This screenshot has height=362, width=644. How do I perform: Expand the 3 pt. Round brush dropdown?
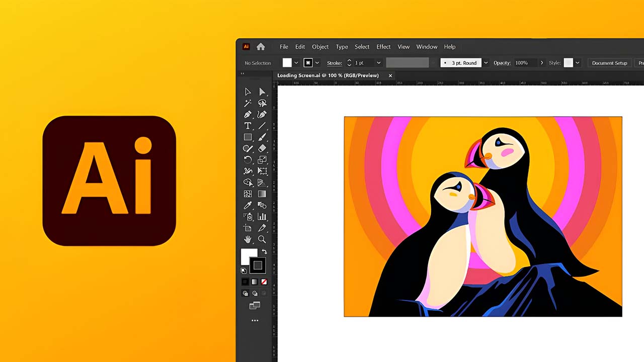pyautogui.click(x=486, y=63)
